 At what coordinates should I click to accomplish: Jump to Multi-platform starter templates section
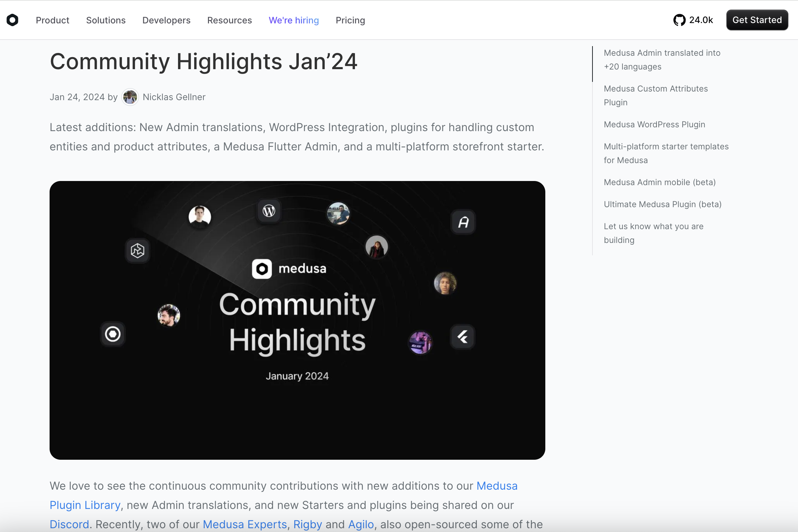click(x=666, y=153)
